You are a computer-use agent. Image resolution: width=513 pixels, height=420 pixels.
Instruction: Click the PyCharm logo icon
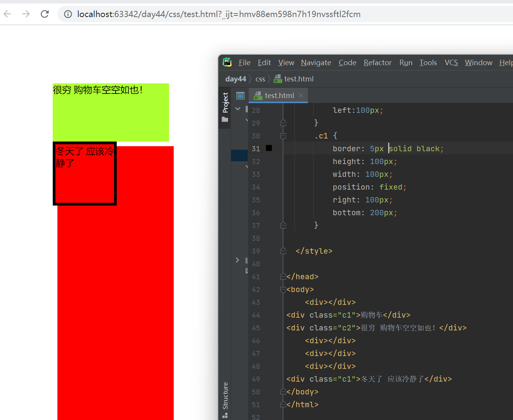pyautogui.click(x=227, y=62)
